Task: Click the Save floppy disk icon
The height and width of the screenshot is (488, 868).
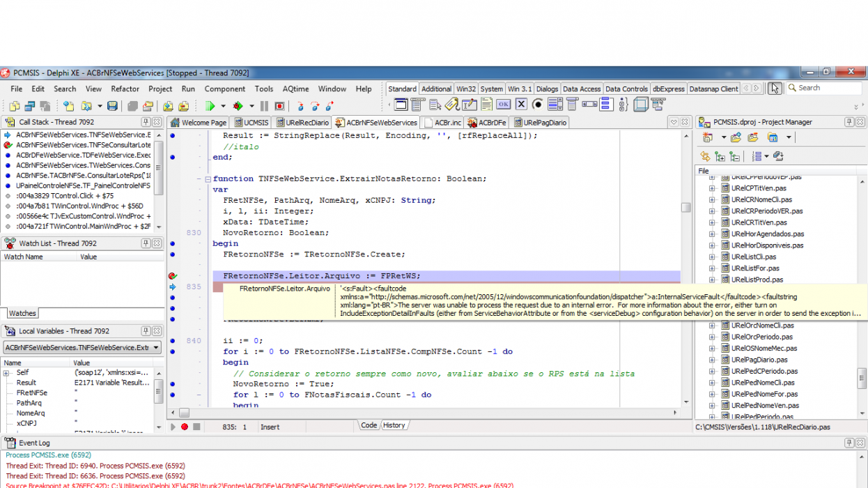Action: tap(111, 106)
